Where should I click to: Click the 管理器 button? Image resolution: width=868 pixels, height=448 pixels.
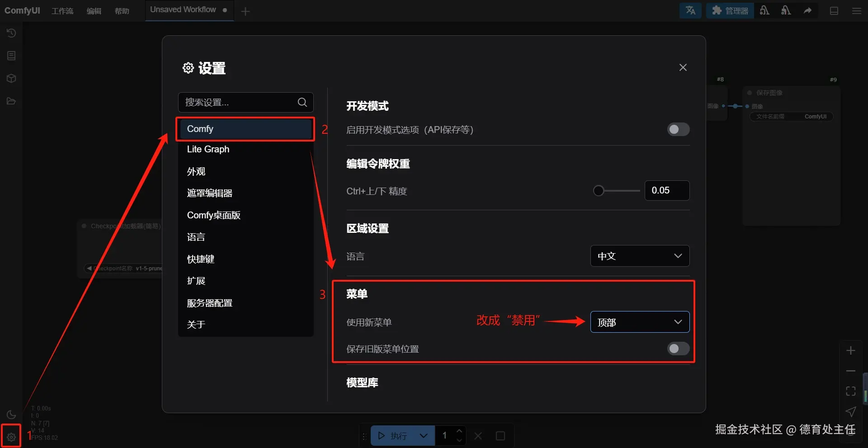click(x=730, y=10)
